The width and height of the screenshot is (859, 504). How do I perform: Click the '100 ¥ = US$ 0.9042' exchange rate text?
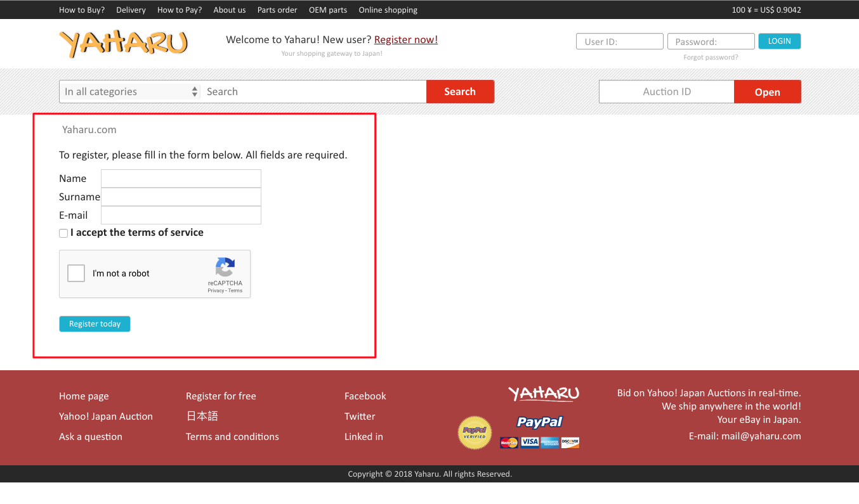pyautogui.click(x=766, y=10)
